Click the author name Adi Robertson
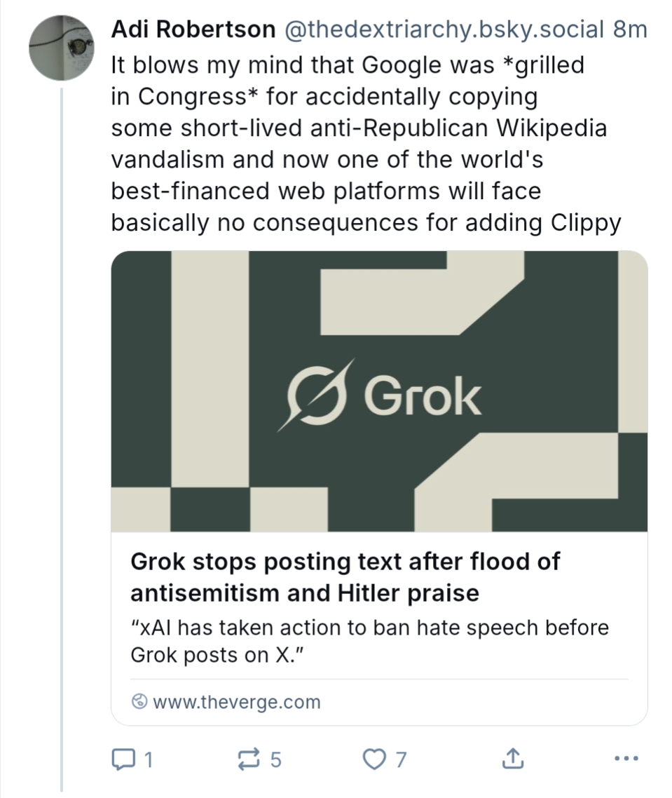 (x=193, y=29)
